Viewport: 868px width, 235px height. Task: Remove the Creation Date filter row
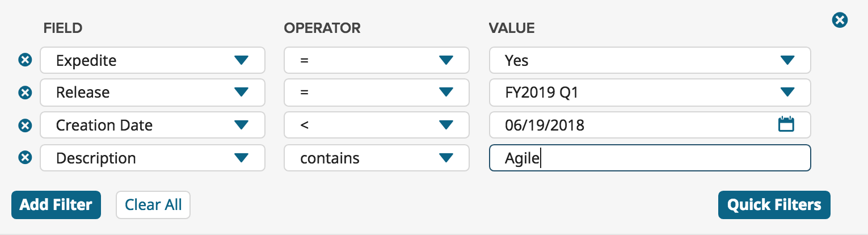click(25, 125)
